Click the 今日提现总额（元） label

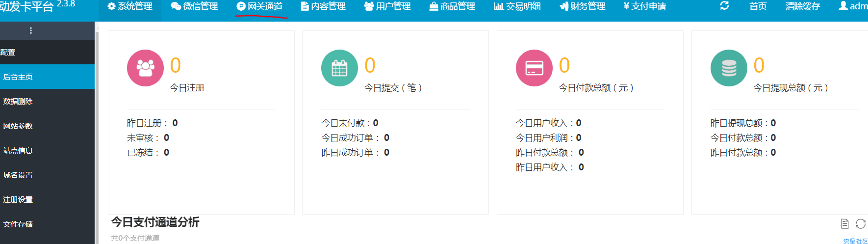pyautogui.click(x=791, y=88)
